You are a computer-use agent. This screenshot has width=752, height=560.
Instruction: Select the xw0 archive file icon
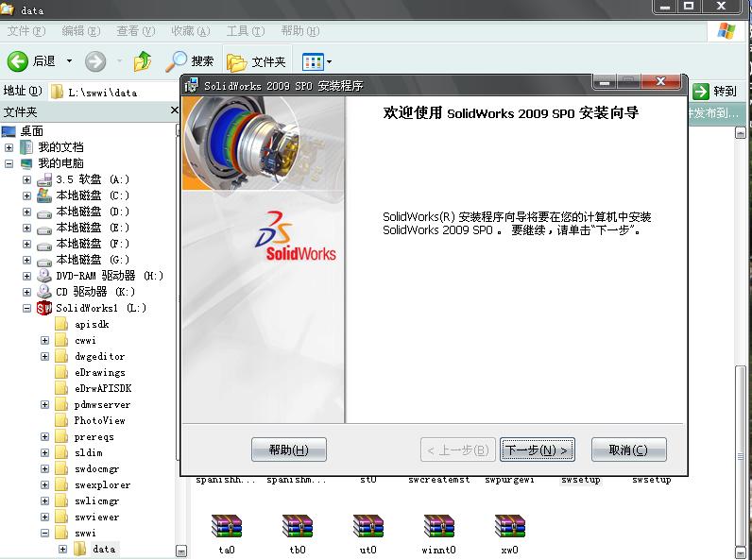(509, 526)
